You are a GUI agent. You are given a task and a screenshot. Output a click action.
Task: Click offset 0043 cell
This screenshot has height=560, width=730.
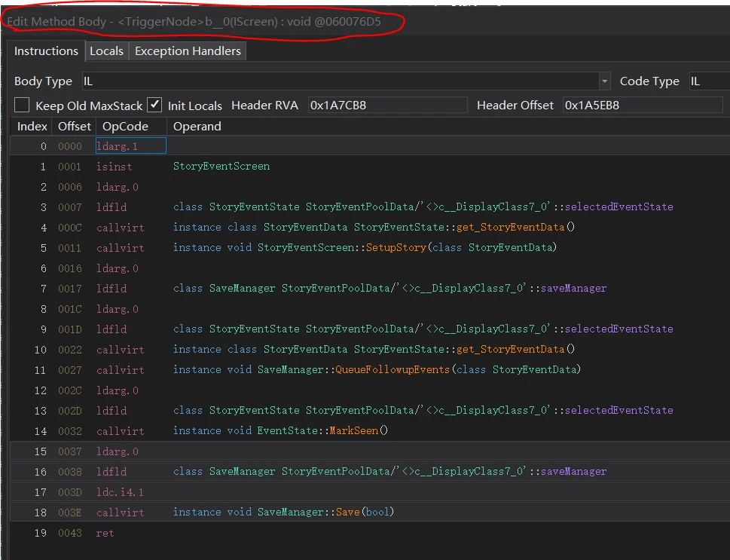coord(70,533)
